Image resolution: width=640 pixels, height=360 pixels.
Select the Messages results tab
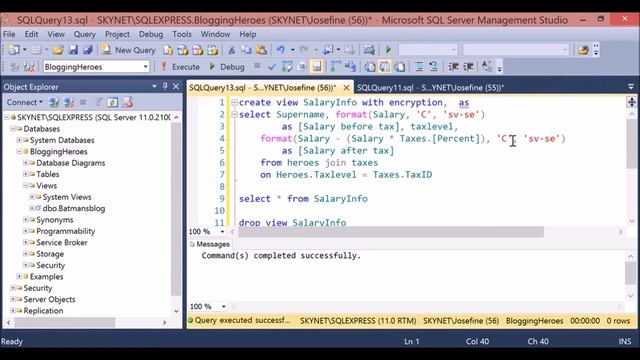tap(210, 244)
